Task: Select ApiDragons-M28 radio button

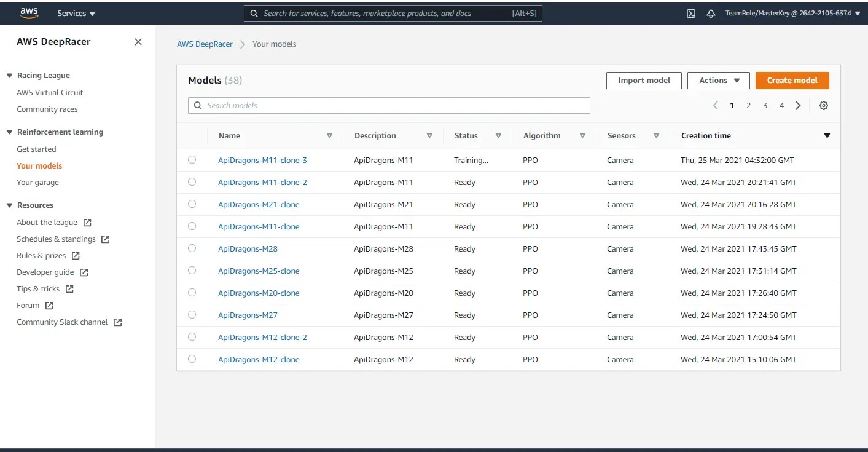Action: 192,248
